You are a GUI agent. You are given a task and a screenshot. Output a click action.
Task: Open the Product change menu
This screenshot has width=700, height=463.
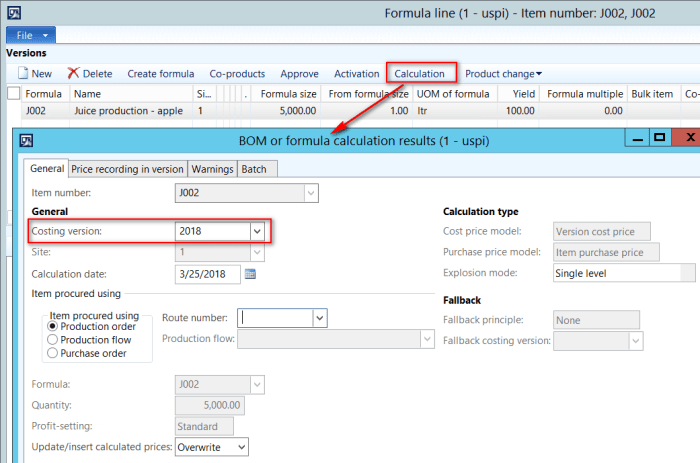503,74
